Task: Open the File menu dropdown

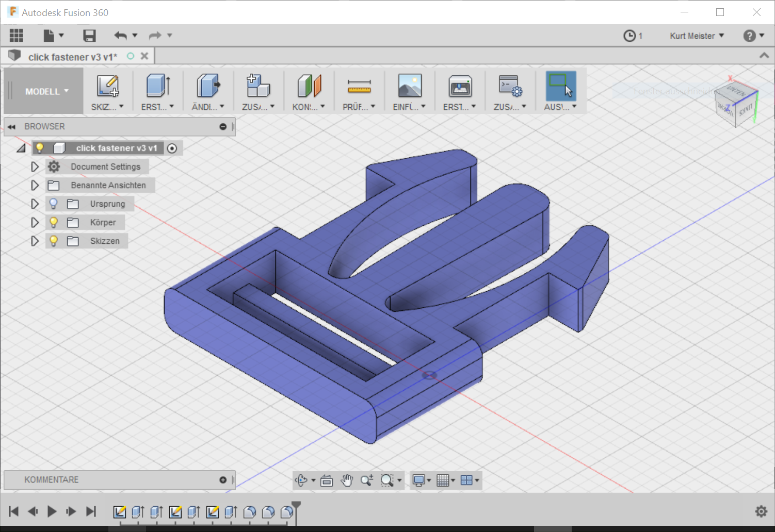Action: (53, 35)
